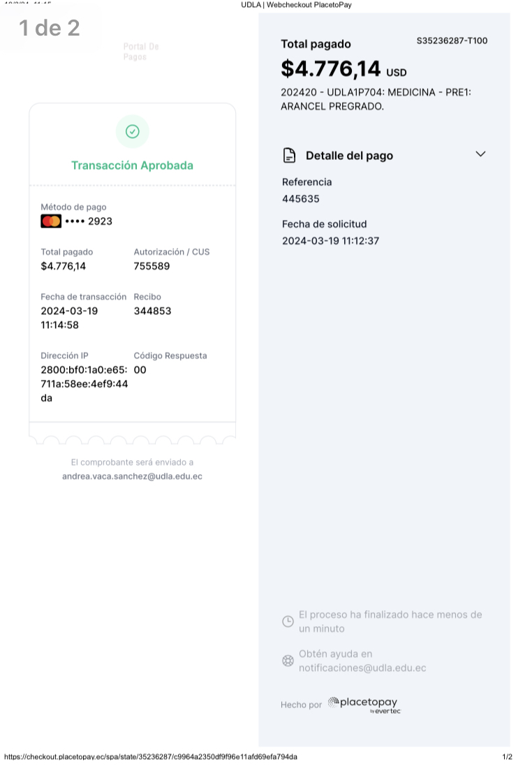Click the checkout.placetopay.ec URL in the footer
Viewport: 532px width, 766px height.
pos(151,757)
